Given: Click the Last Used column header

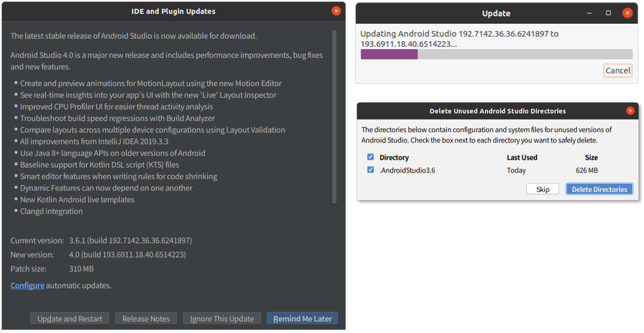Looking at the screenshot, I should (522, 157).
